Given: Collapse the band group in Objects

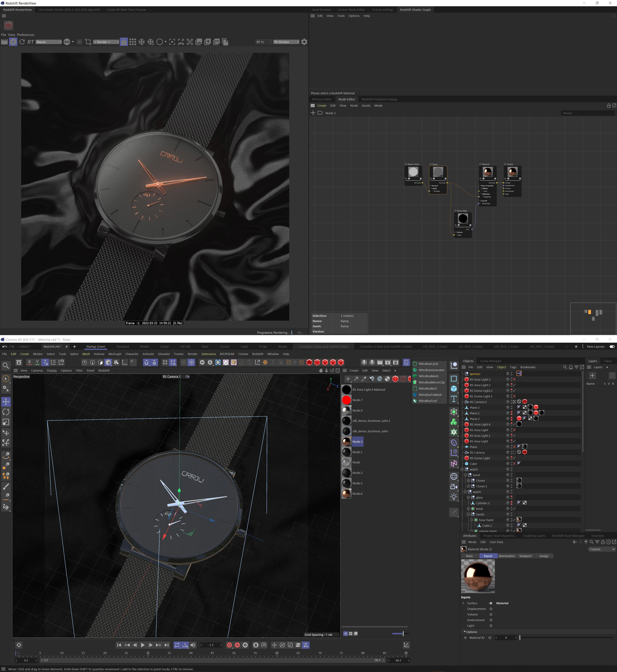Looking at the screenshot, I should click(x=465, y=475).
